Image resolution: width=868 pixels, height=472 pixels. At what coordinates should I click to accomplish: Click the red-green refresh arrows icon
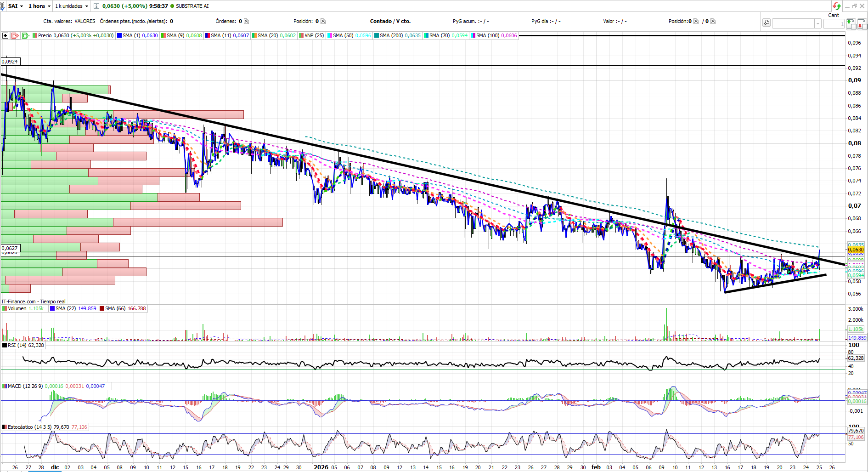coord(837,6)
